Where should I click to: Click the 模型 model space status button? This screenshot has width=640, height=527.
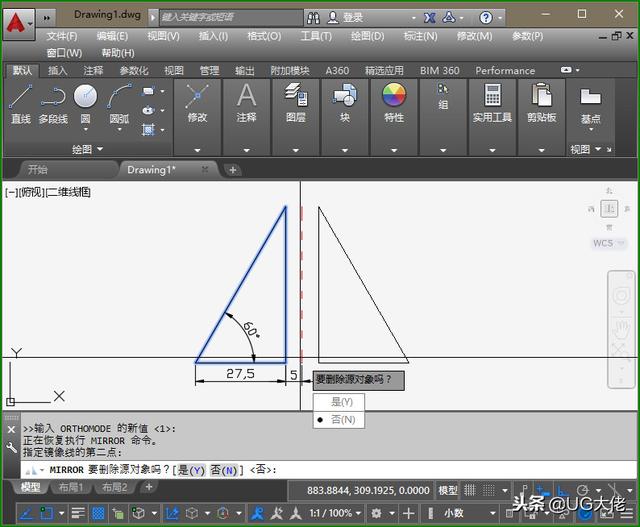[x=448, y=490]
